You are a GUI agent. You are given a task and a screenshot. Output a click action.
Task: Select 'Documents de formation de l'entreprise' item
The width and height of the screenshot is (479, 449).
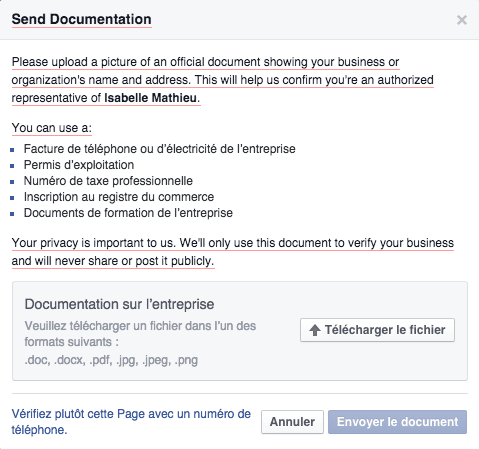coord(128,213)
